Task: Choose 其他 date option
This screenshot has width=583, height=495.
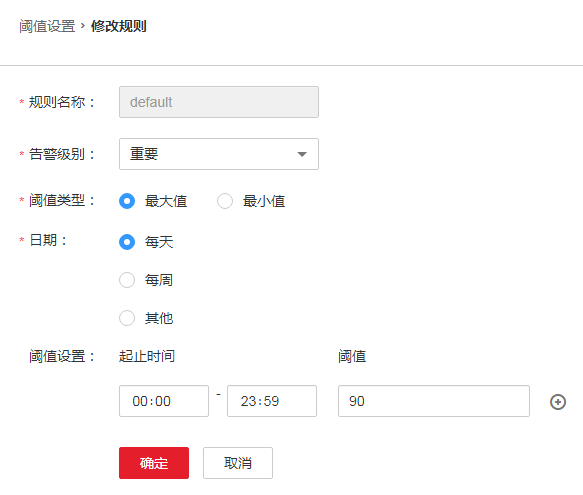Action: (127, 318)
